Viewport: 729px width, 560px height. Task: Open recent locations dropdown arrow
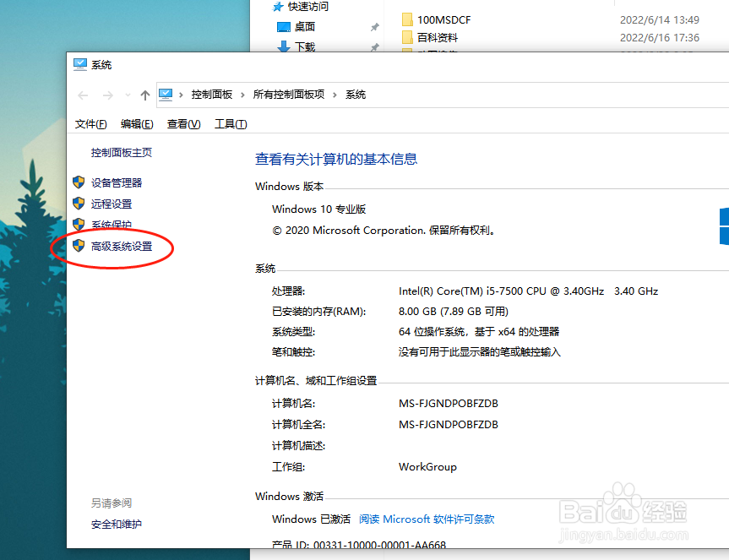pos(128,95)
